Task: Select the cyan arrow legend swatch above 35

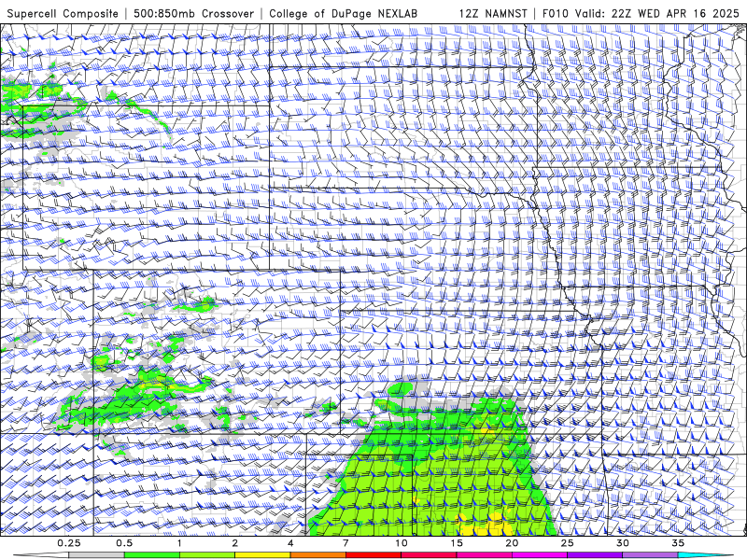Action: tap(705, 554)
